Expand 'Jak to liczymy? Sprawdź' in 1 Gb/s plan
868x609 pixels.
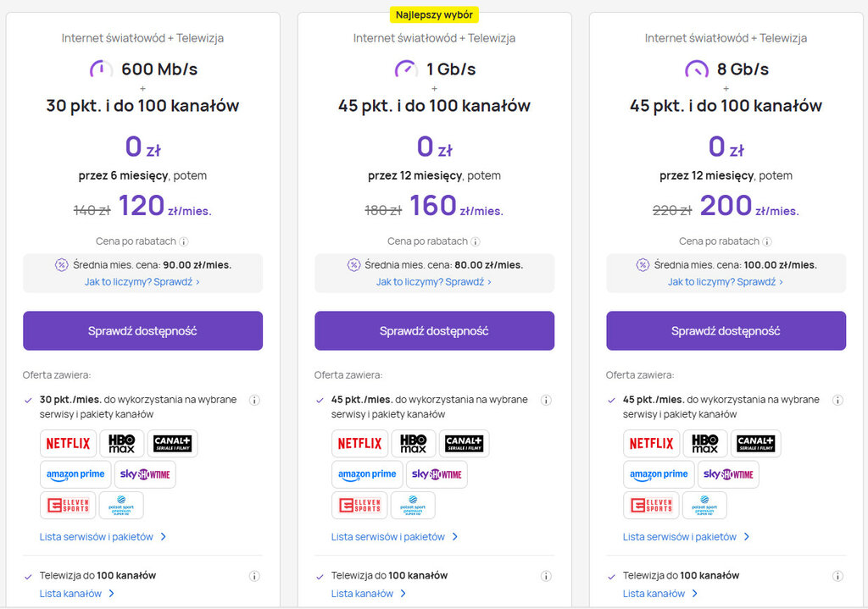pyautogui.click(x=434, y=282)
